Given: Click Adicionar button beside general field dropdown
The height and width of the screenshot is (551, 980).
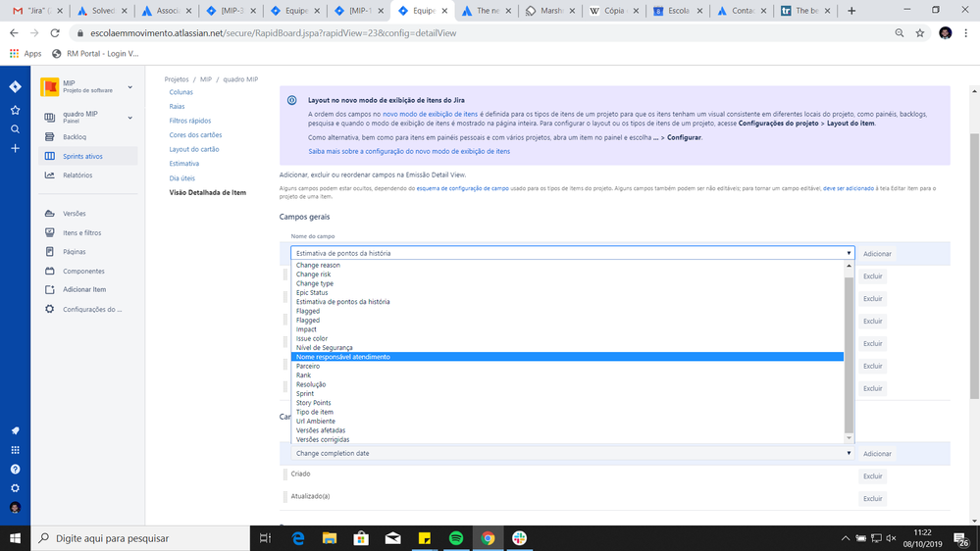Looking at the screenshot, I should [x=877, y=254].
